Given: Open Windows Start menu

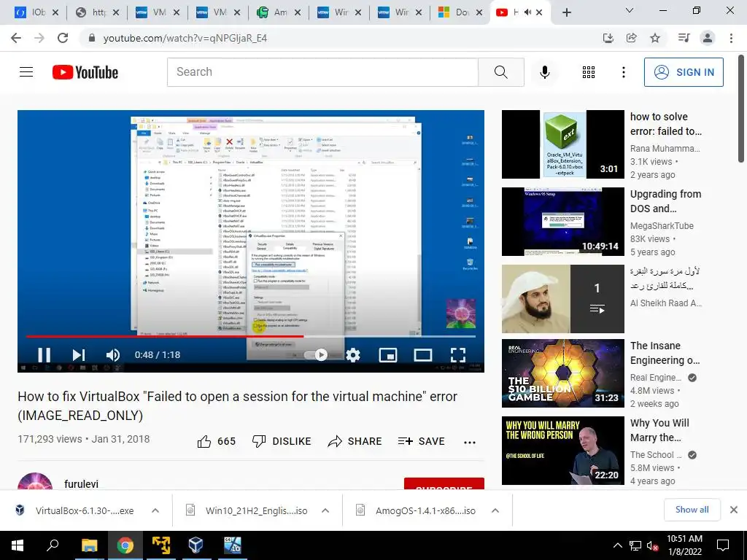Looking at the screenshot, I should tap(18, 545).
